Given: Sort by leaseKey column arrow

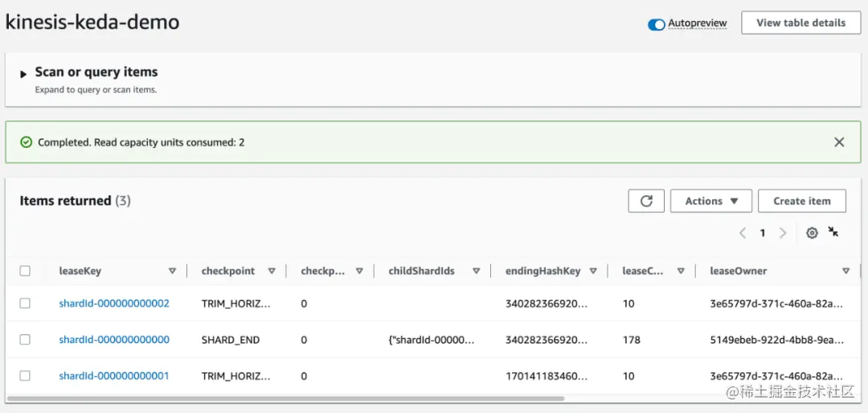Looking at the screenshot, I should click(172, 271).
